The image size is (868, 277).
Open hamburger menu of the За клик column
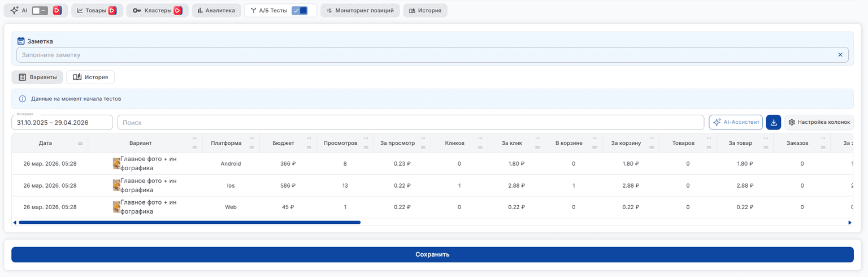click(x=538, y=148)
